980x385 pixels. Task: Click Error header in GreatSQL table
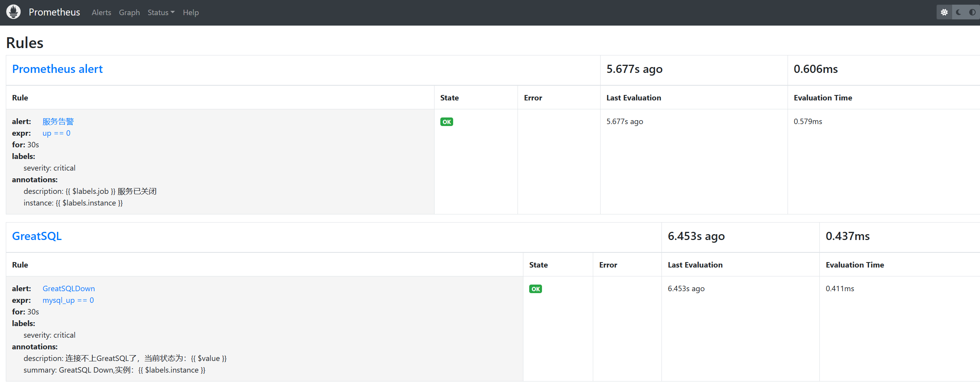tap(608, 265)
